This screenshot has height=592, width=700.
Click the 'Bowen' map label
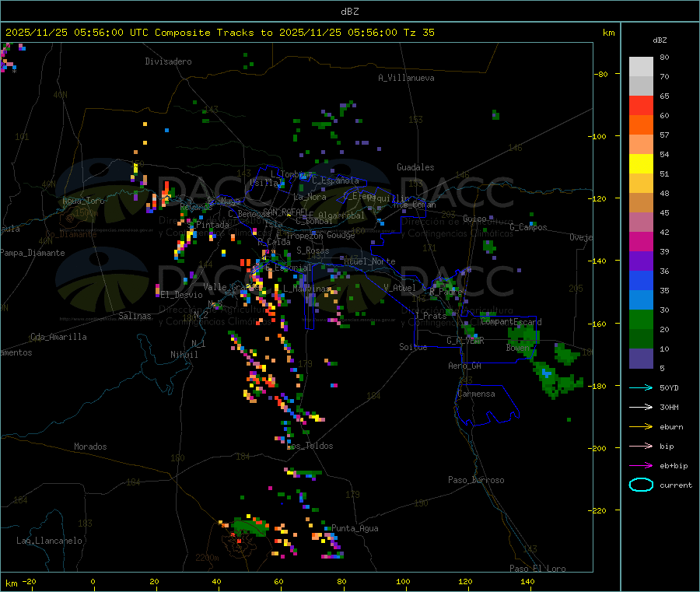click(518, 347)
